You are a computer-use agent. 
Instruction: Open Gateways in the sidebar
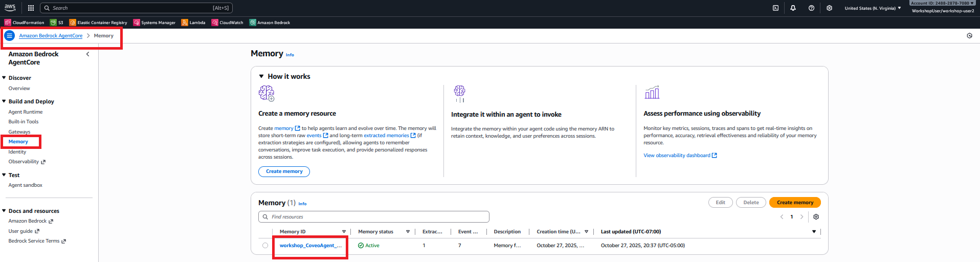point(19,132)
